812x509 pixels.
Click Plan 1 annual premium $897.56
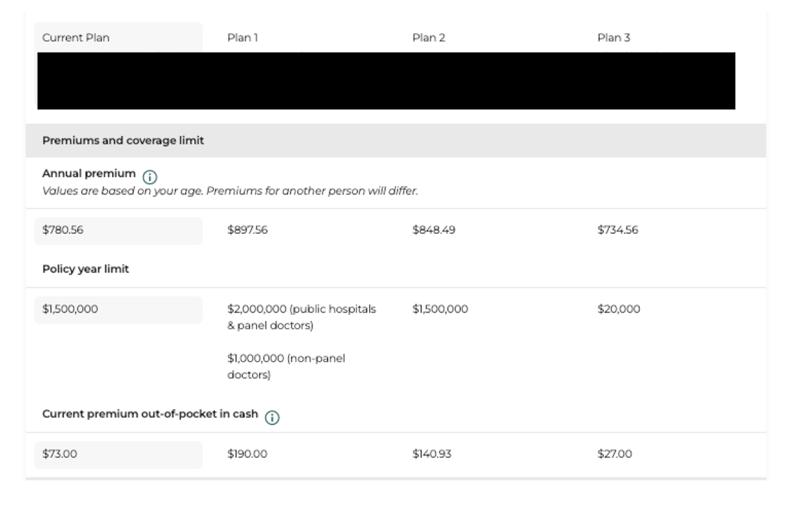[x=247, y=230]
